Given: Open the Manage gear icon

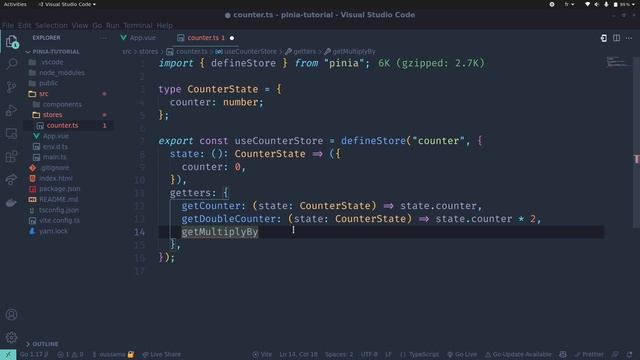Looking at the screenshot, I should pos(11,337).
